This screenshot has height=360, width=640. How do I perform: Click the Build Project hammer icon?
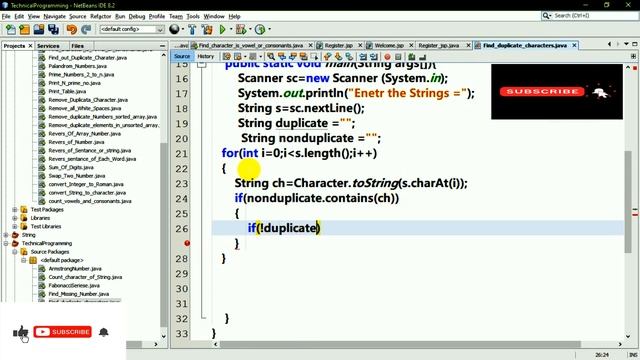click(x=192, y=29)
